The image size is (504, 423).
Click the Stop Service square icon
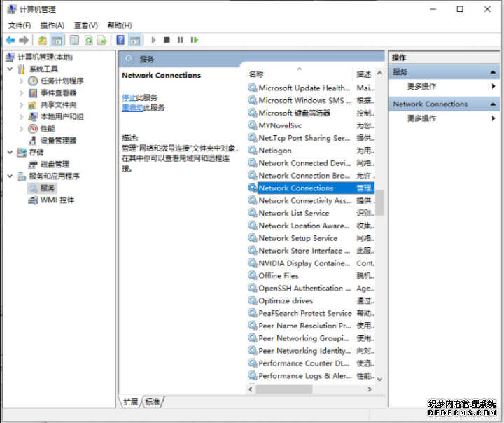pos(167,40)
